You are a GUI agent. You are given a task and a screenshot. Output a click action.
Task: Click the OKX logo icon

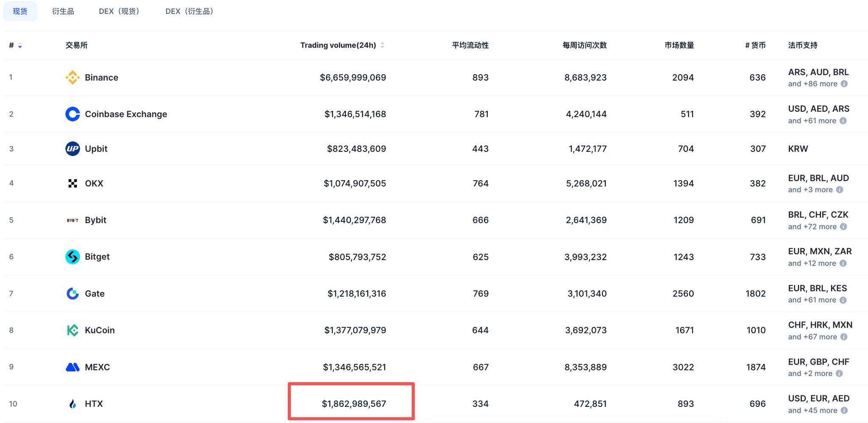pos(72,183)
